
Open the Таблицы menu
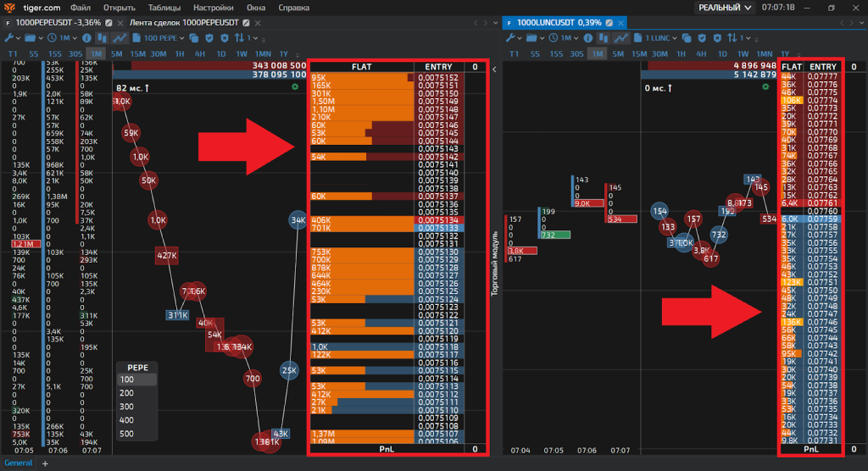click(164, 8)
